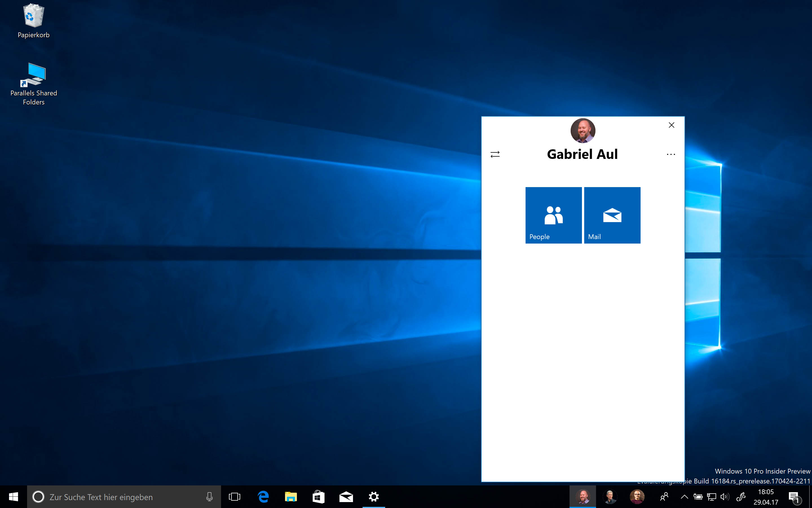Select Parallels Shared Folders desktop shortcut
This screenshot has width=812, height=508.
pos(34,84)
